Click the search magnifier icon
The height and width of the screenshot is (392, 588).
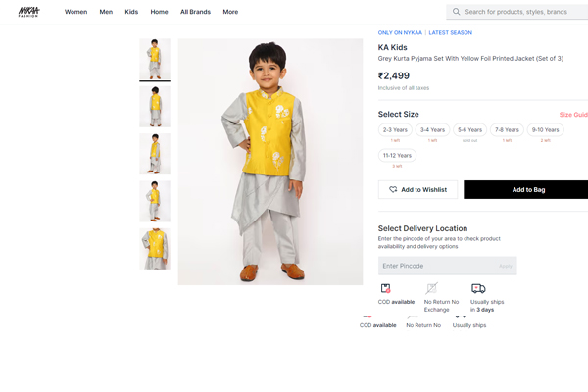tap(456, 12)
